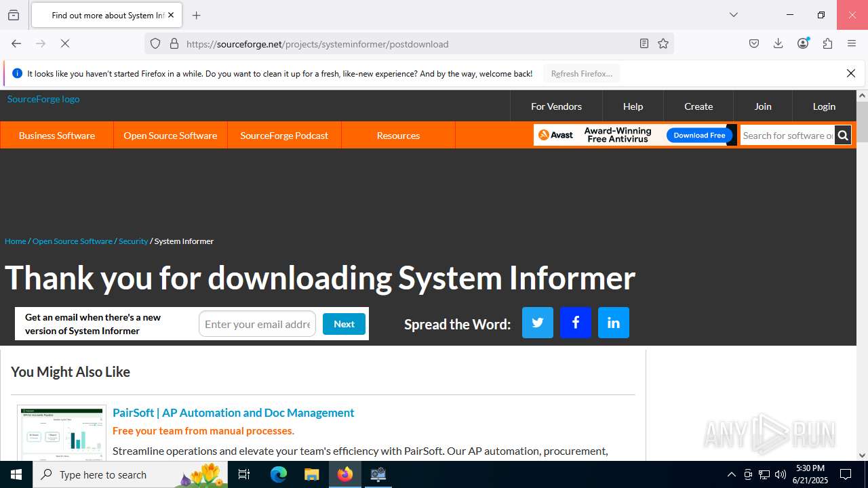Dismiss the Firefox refresh notification bar
868x488 pixels.
pyautogui.click(x=851, y=73)
